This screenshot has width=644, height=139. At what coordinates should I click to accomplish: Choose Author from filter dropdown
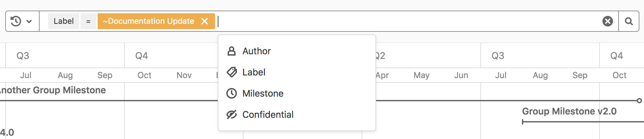coord(257,51)
